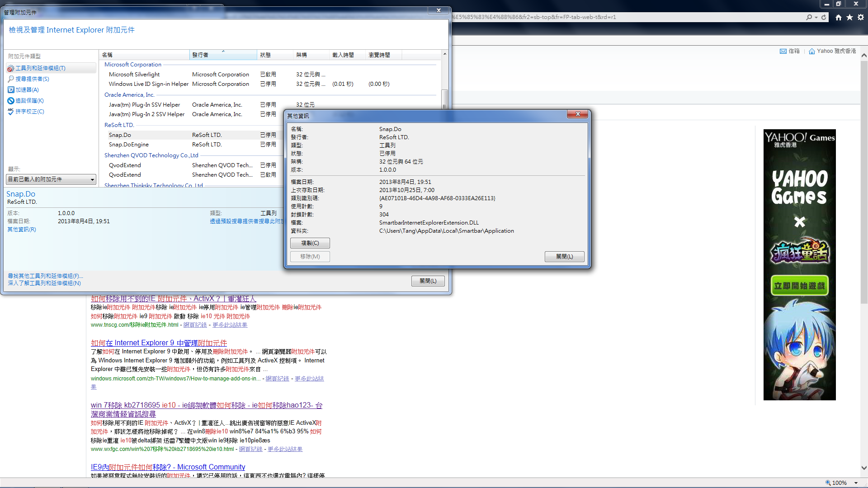Open win 7移除 kb2718695 ie10 search result
The width and height of the screenshot is (868, 488).
207,409
